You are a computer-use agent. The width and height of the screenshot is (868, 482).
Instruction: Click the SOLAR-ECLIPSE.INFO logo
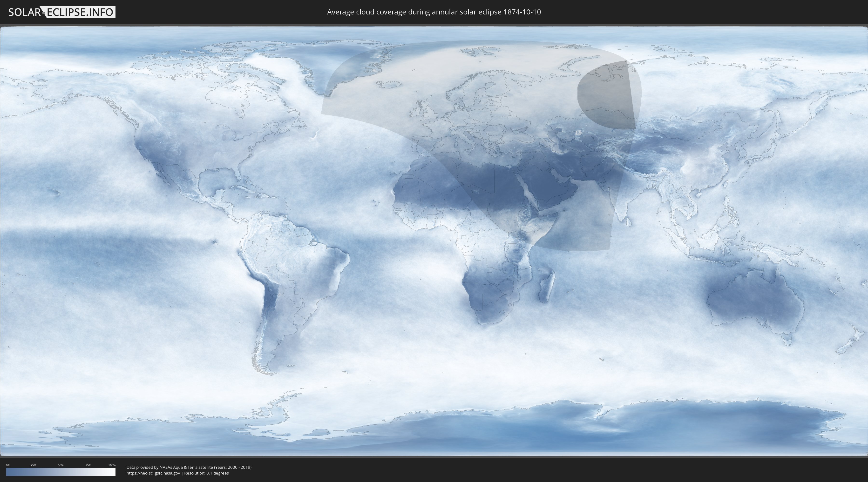coord(62,12)
